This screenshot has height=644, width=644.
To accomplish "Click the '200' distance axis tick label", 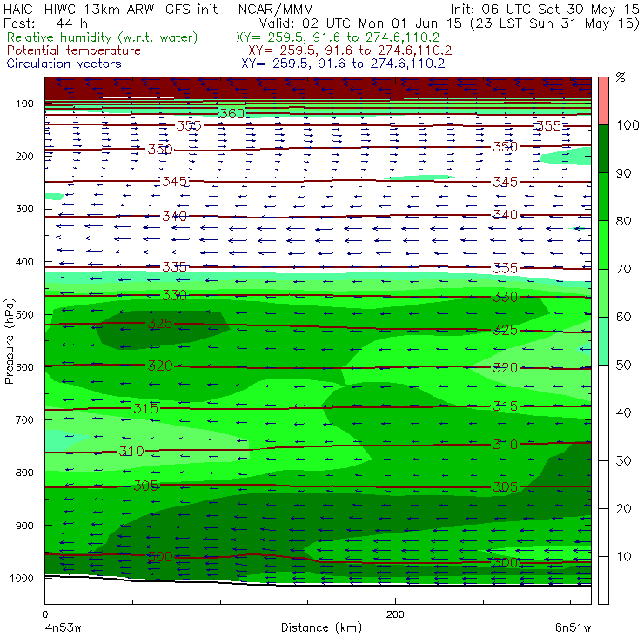I will [395, 614].
